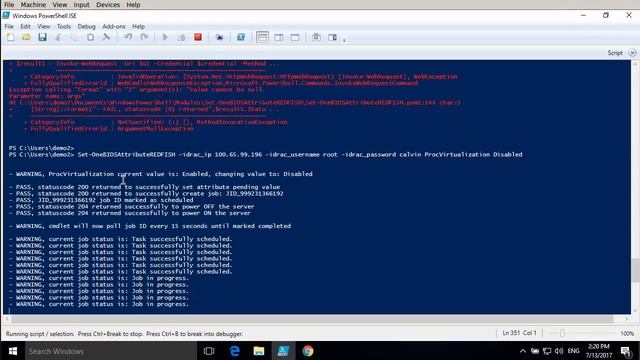This screenshot has height=360, width=640.
Task: Click the 'Ln 351 Col 1' status entry
Action: point(519,333)
